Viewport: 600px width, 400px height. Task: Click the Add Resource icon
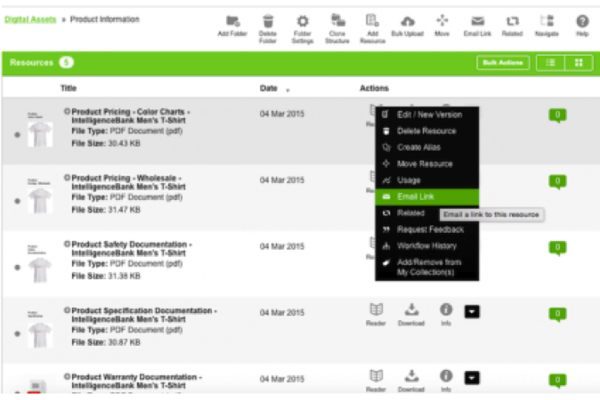click(x=372, y=20)
